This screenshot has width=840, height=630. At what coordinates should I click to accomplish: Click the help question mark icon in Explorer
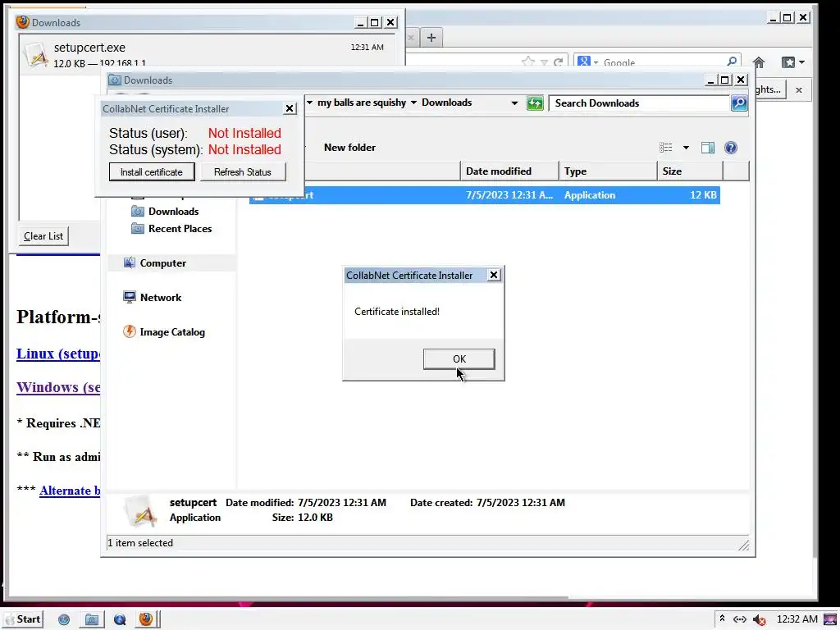[730, 148]
